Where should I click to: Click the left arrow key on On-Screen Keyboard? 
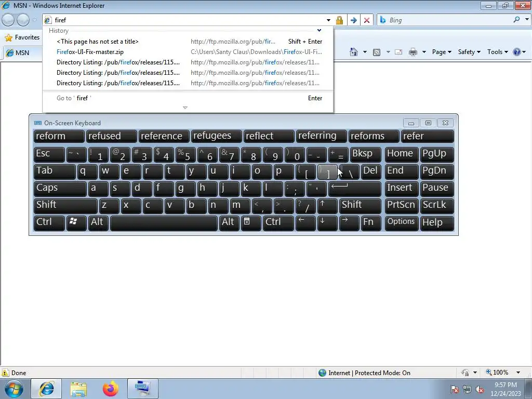[x=305, y=223]
